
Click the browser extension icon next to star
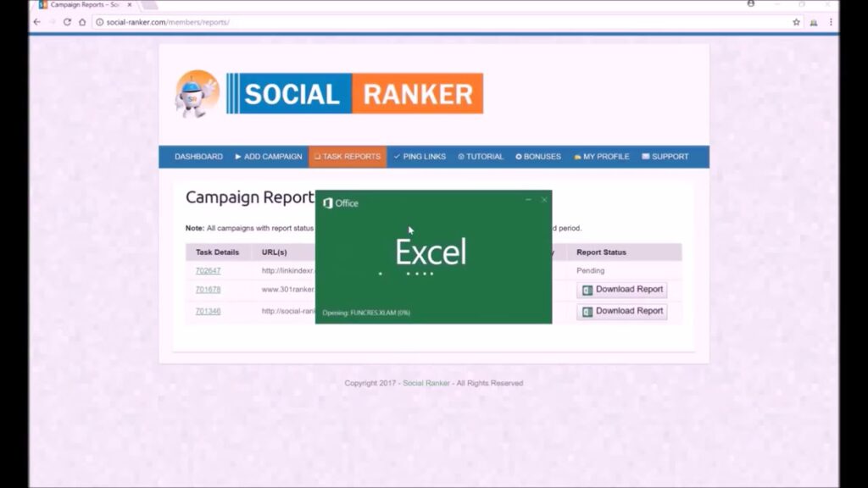coord(814,22)
